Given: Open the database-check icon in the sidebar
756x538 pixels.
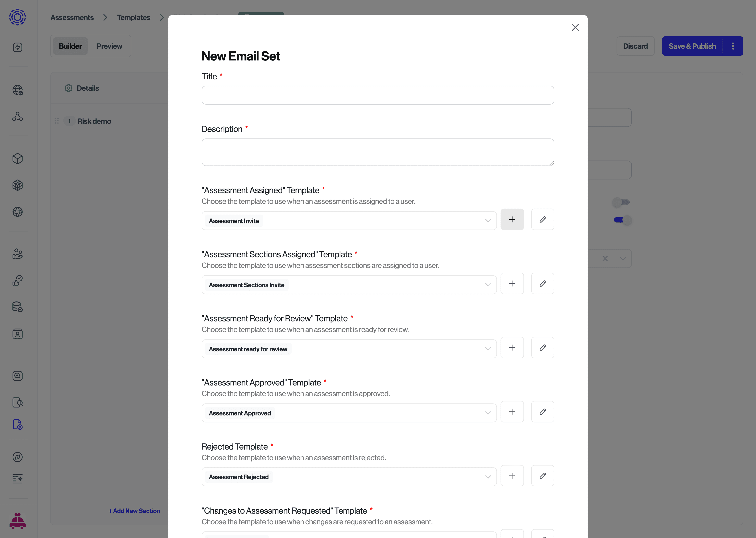Looking at the screenshot, I should (x=18, y=307).
